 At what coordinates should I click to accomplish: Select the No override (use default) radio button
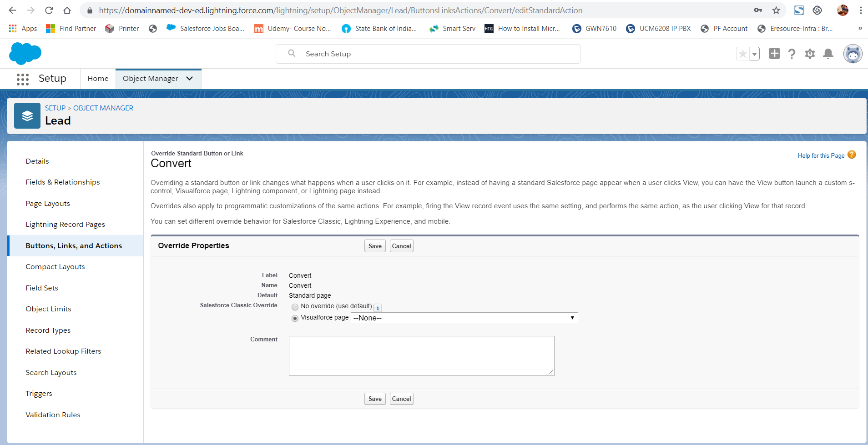[x=295, y=307]
